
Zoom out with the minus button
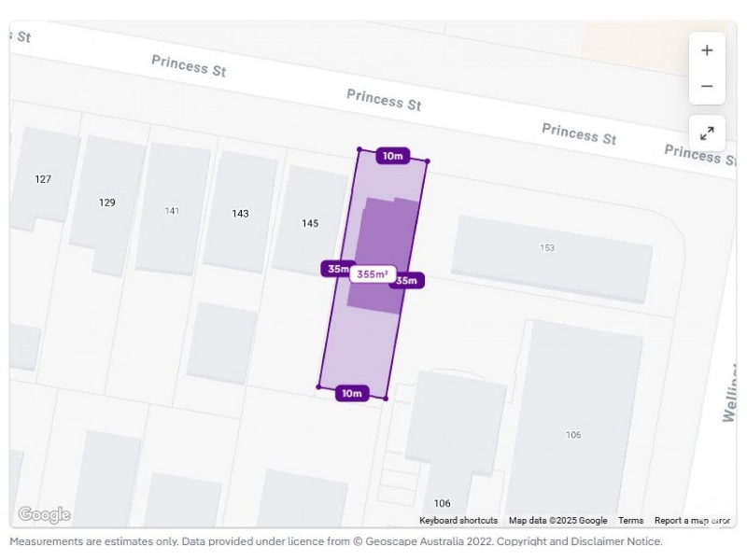coord(707,87)
